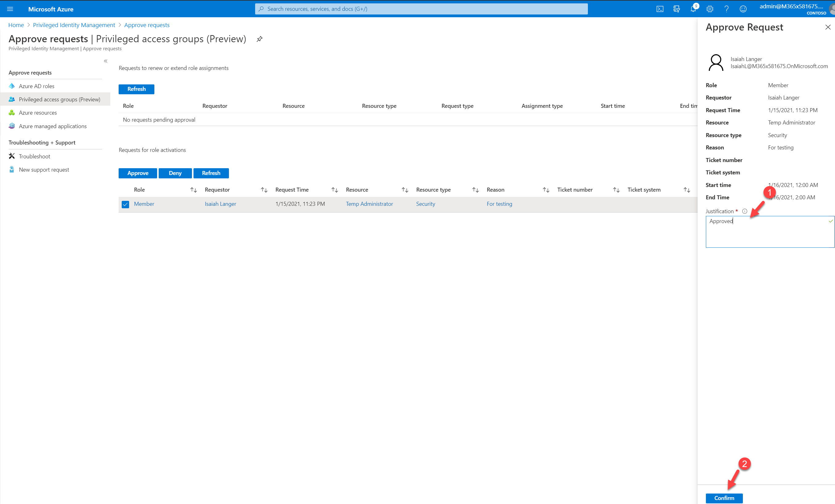Click the search magnifier icon
The width and height of the screenshot is (835, 504).
(x=261, y=9)
